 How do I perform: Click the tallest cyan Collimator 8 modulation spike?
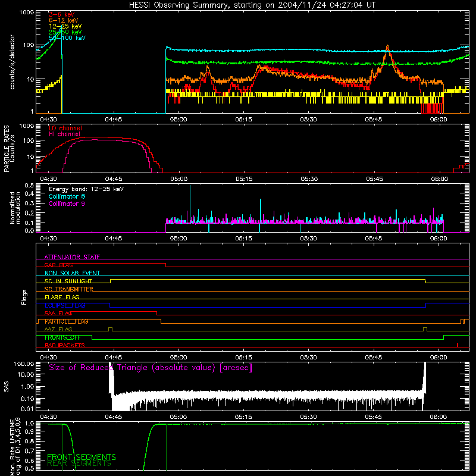pos(190,203)
